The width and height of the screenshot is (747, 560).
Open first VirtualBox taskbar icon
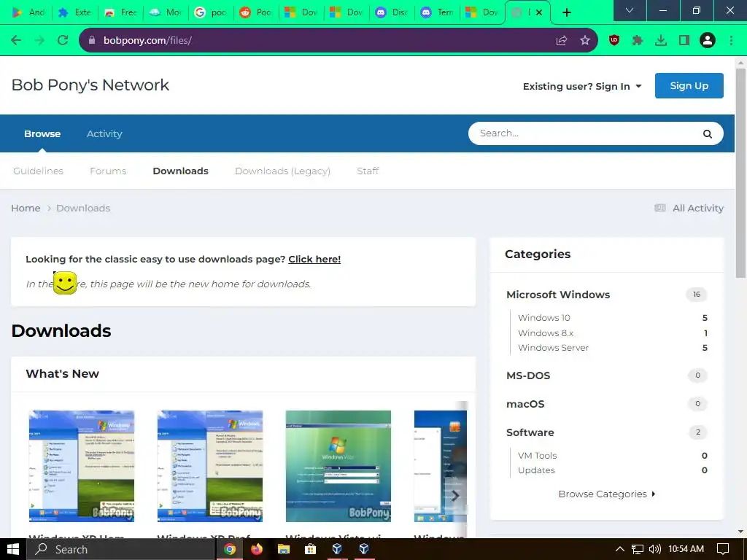[x=337, y=549]
